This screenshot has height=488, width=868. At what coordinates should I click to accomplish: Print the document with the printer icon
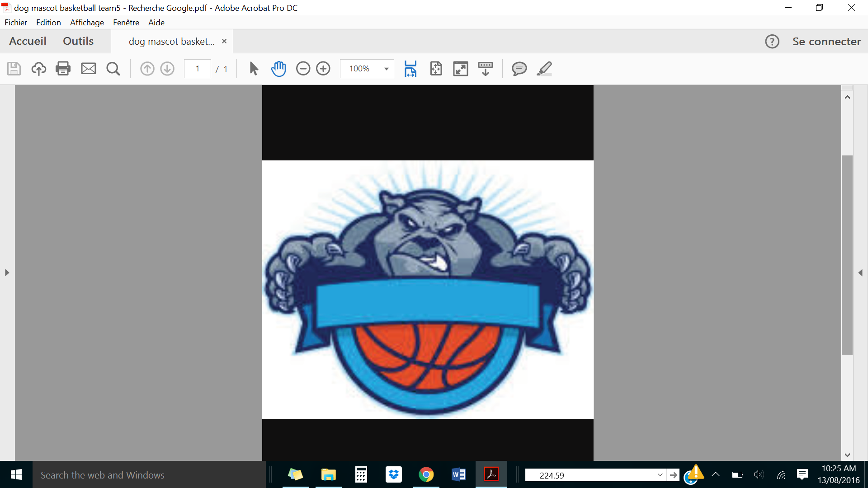point(63,69)
